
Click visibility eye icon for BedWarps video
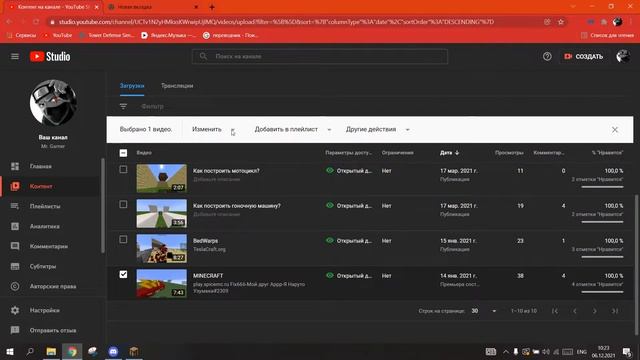tap(330, 240)
